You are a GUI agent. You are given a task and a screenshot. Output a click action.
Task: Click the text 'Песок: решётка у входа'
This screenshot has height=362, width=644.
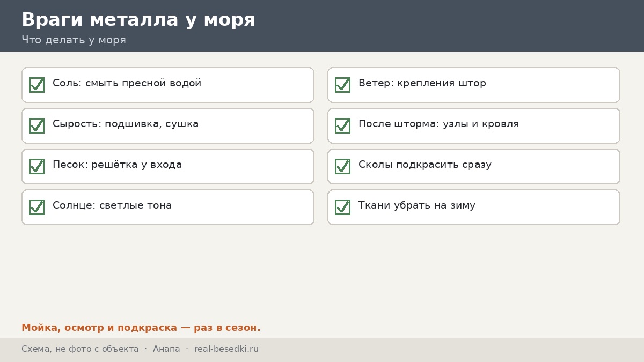pos(117,165)
